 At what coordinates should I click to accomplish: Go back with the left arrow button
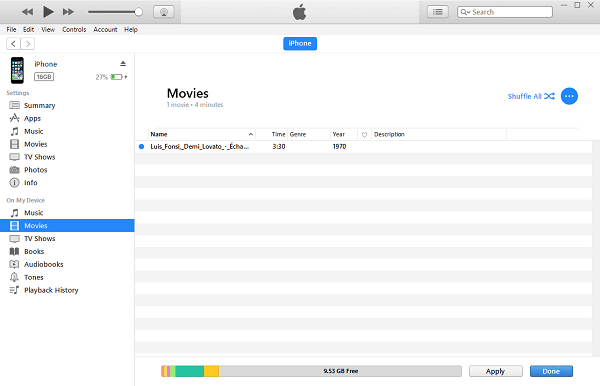13,44
